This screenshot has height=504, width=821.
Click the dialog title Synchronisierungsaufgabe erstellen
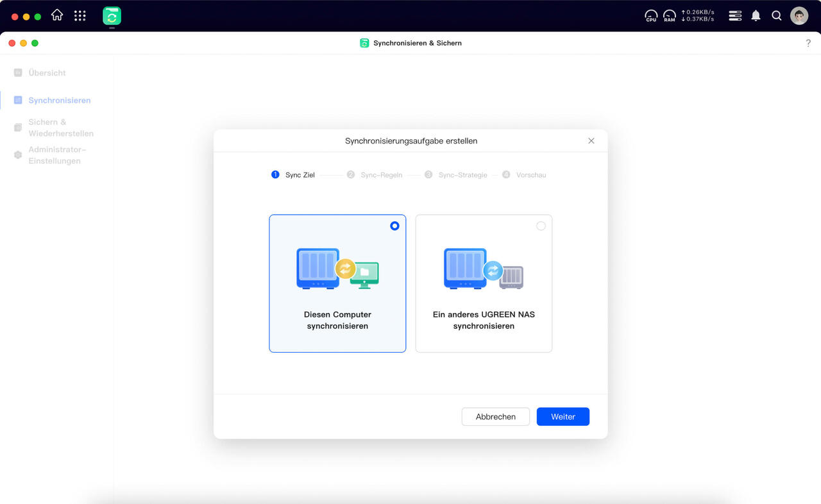[411, 141]
